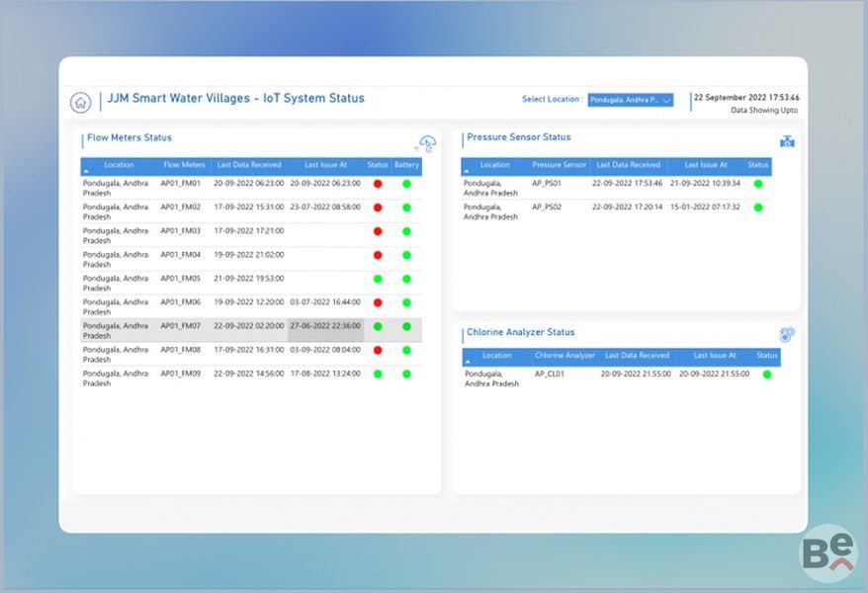Click the red status dot for AP01_FM01
Viewport: 868px width, 593px height.
coord(378,184)
